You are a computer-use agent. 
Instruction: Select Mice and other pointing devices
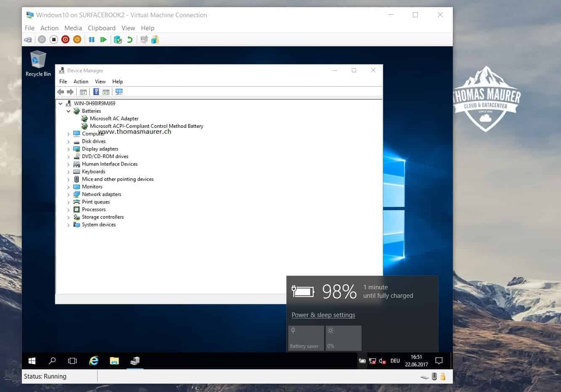tap(118, 179)
